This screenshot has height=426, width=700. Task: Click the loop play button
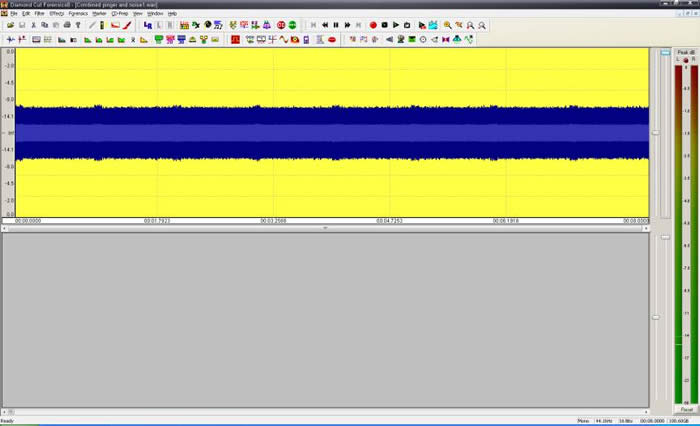pos(407,25)
